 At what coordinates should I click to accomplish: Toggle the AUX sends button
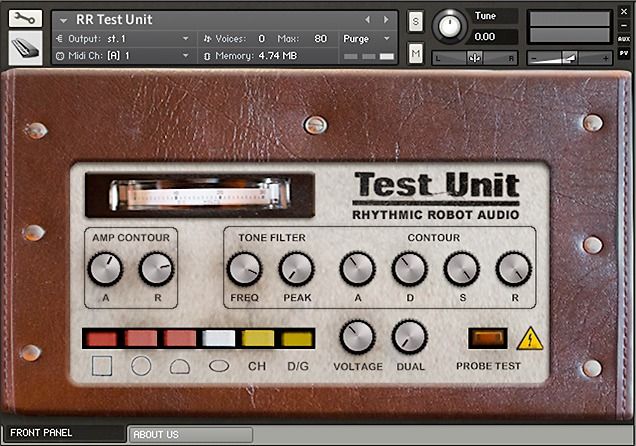tap(624, 39)
